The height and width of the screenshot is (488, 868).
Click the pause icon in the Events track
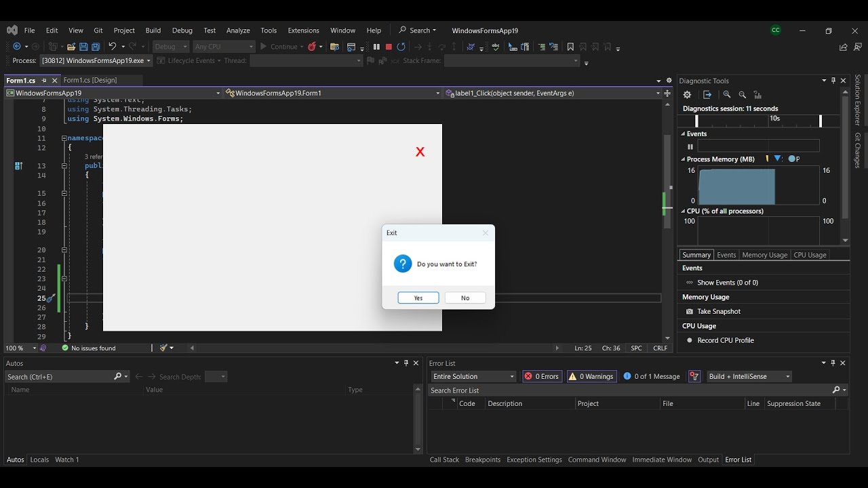click(690, 146)
